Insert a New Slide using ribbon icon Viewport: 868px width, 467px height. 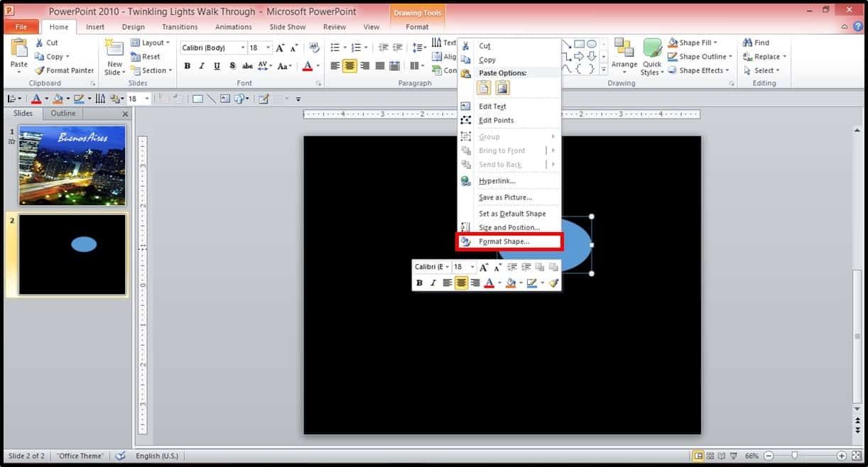click(x=114, y=48)
